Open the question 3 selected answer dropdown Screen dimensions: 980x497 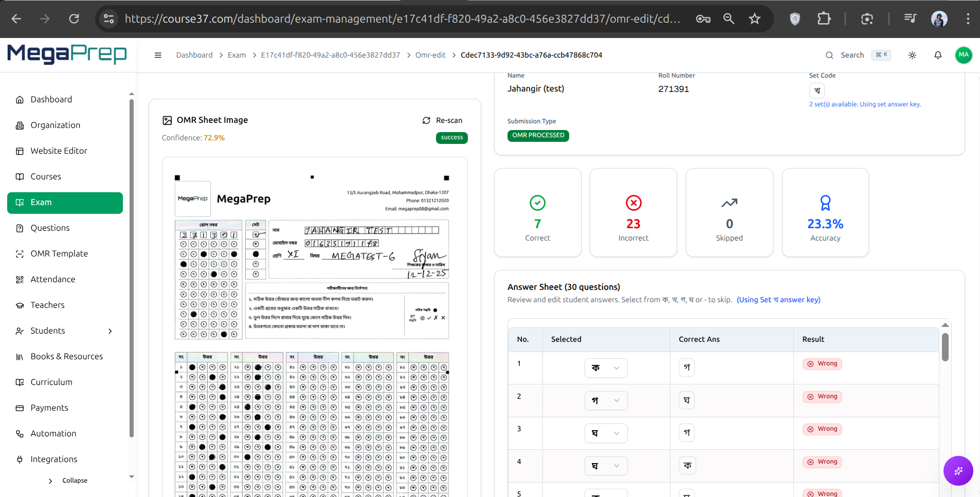(x=606, y=433)
